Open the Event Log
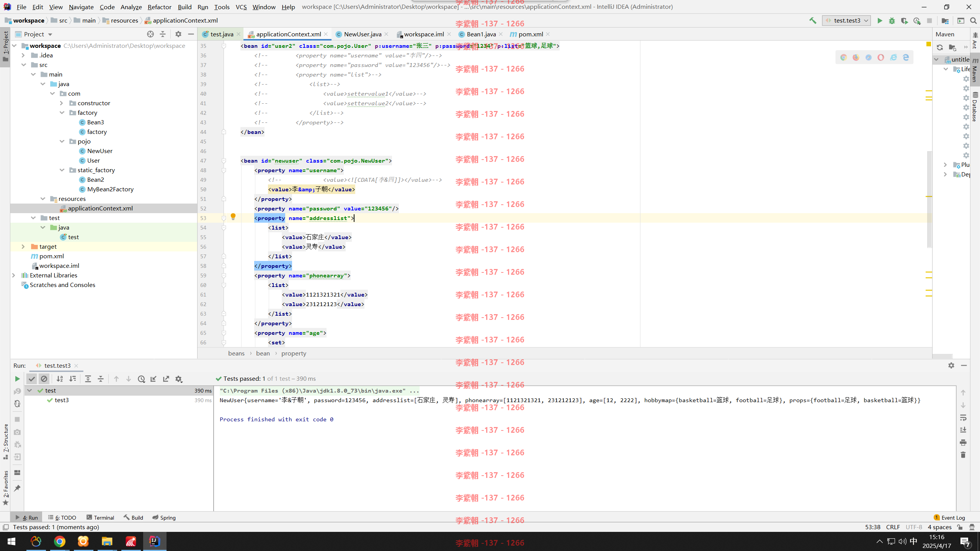The height and width of the screenshot is (551, 980). (x=949, y=517)
